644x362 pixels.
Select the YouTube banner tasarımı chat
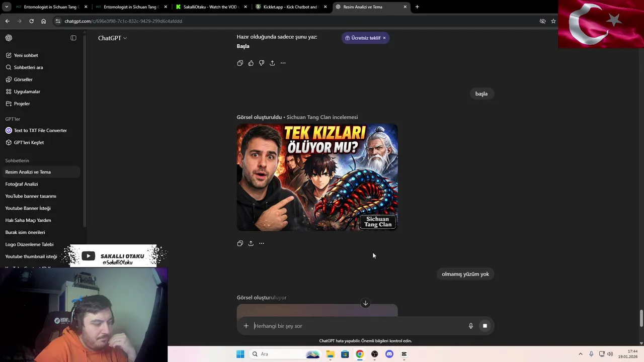coord(40,196)
